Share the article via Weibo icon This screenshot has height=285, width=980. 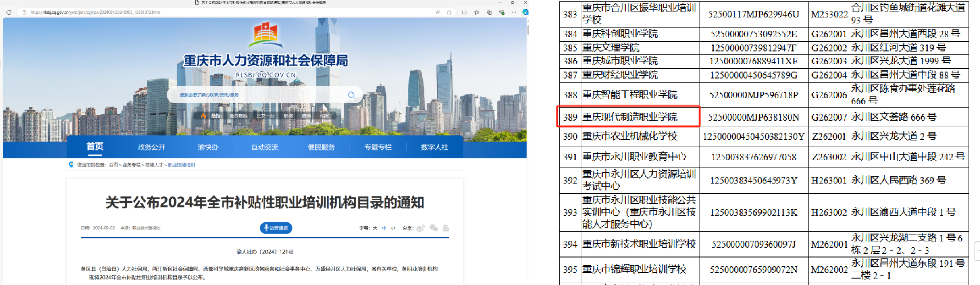point(421,228)
